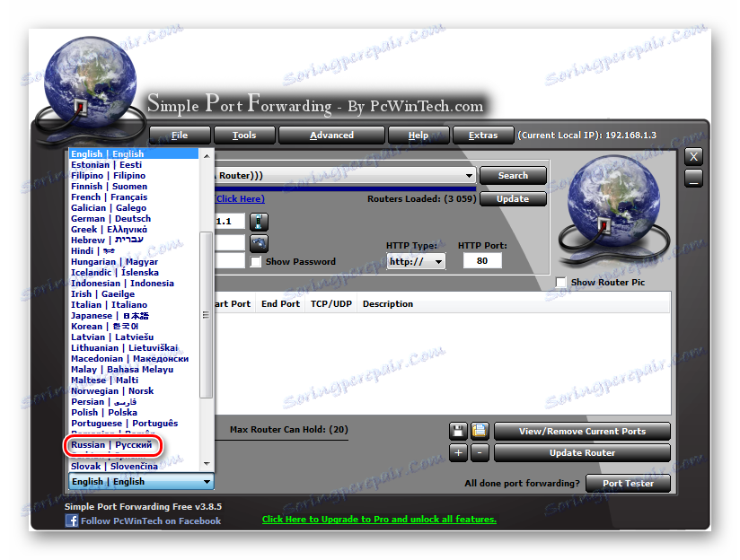This screenshot has width=740, height=560.
Task: Expand the HTTP Type dropdown
Action: [x=416, y=261]
